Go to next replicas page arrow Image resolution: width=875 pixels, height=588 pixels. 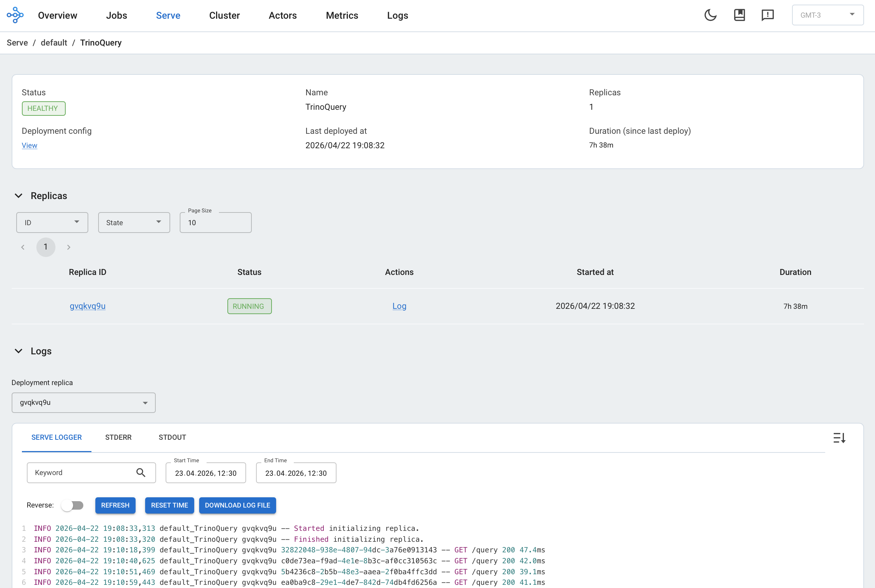pos(69,247)
